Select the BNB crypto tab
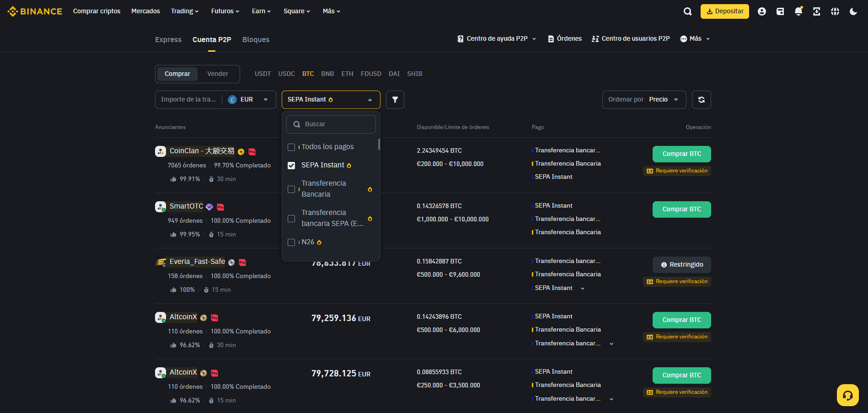This screenshot has height=413, width=868. pyautogui.click(x=327, y=74)
